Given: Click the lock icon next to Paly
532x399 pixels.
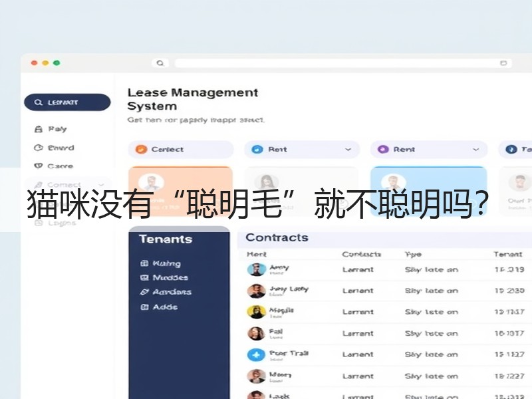Looking at the screenshot, I should point(39,129).
